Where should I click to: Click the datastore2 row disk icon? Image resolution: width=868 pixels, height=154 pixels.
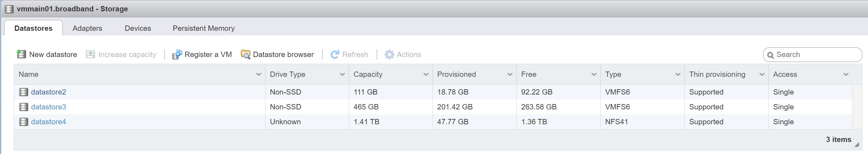(23, 92)
